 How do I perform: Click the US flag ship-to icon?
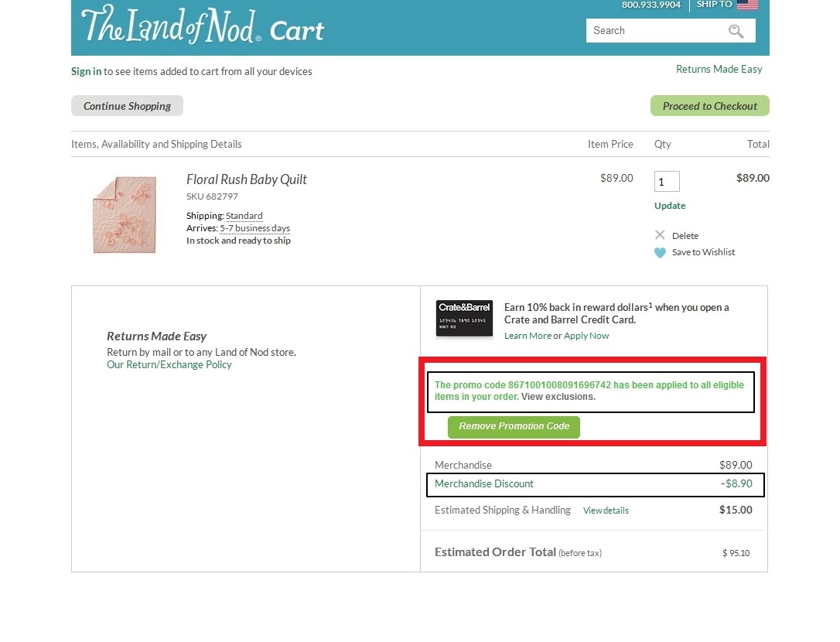tap(747, 5)
